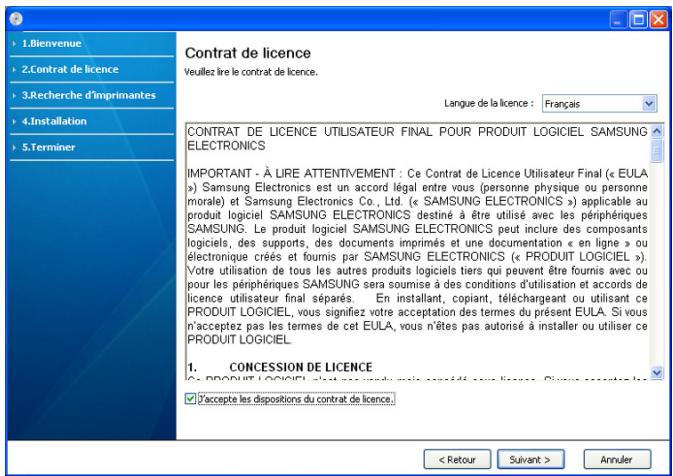The width and height of the screenshot is (673, 476).
Task: Click the license scrollbar down arrow
Action: point(656,373)
